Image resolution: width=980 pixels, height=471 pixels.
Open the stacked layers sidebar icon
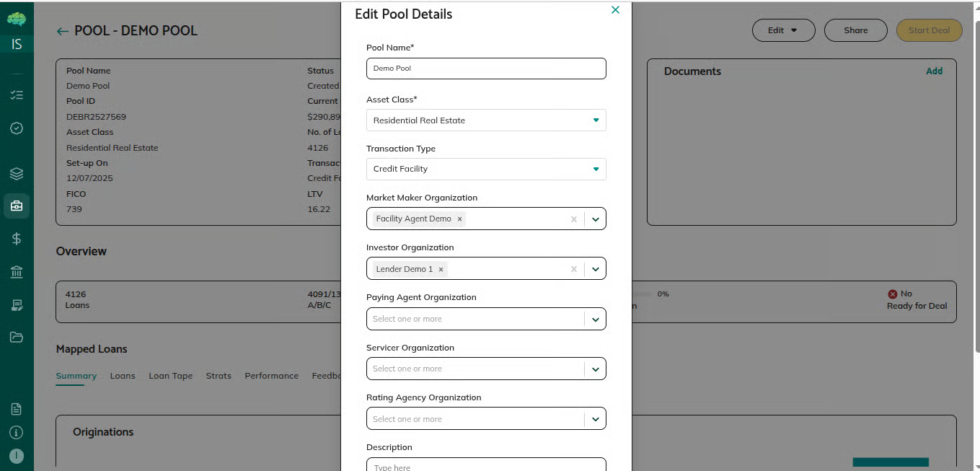pos(17,174)
